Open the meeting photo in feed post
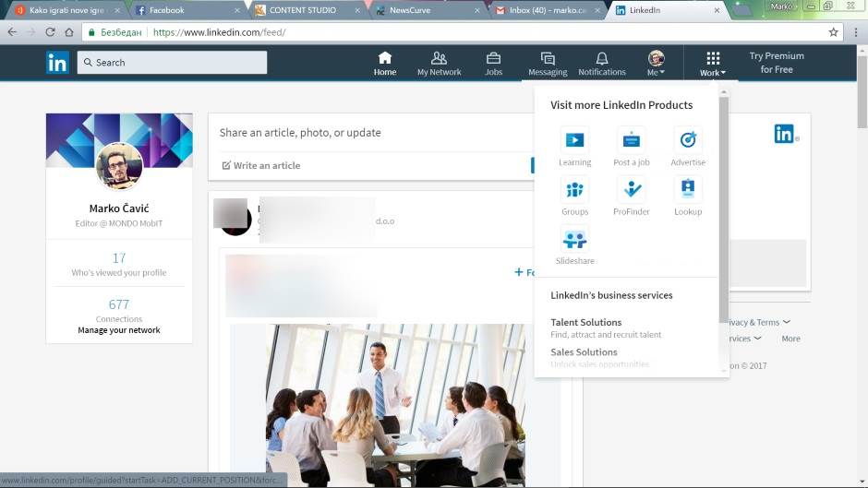The height and width of the screenshot is (488, 868). (x=395, y=405)
